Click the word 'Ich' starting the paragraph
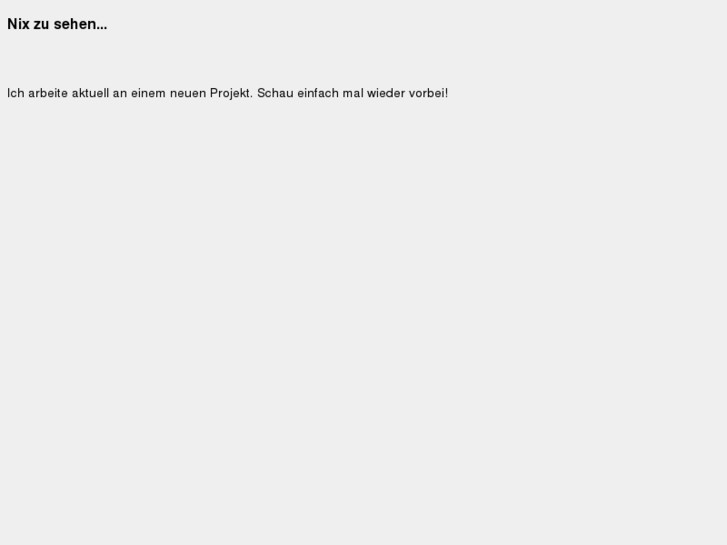The height and width of the screenshot is (545, 727). (x=16, y=93)
